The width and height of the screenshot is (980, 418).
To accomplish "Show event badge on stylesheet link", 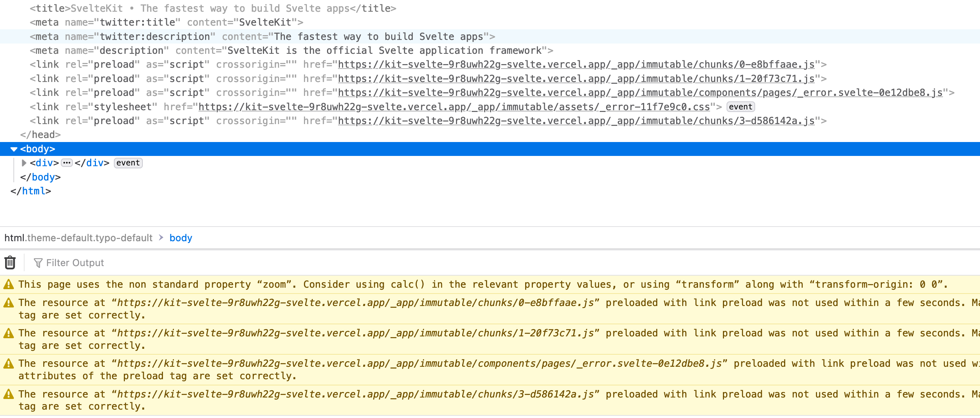I will coord(740,107).
